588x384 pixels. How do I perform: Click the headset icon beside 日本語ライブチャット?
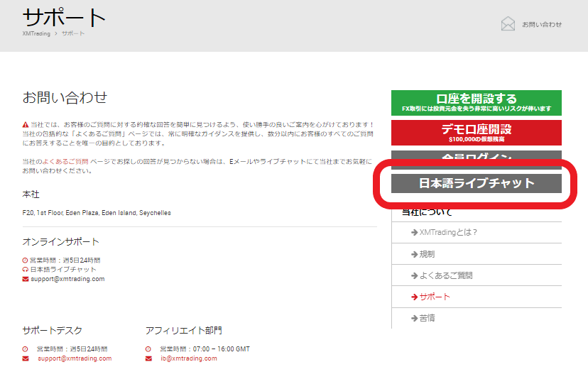(26, 270)
